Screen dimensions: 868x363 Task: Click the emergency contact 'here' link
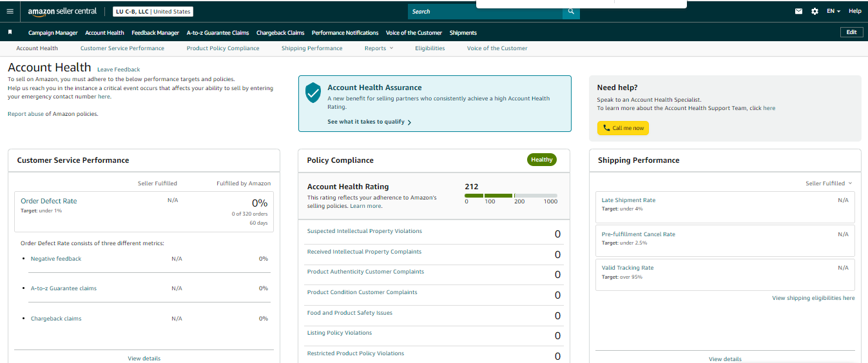(104, 97)
